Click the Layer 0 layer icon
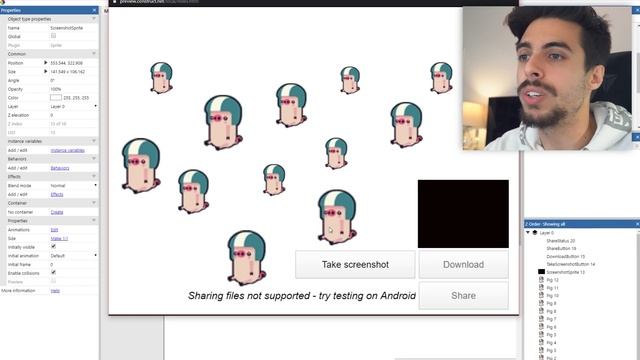Image resolution: width=640 pixels, height=360 pixels. [535, 233]
